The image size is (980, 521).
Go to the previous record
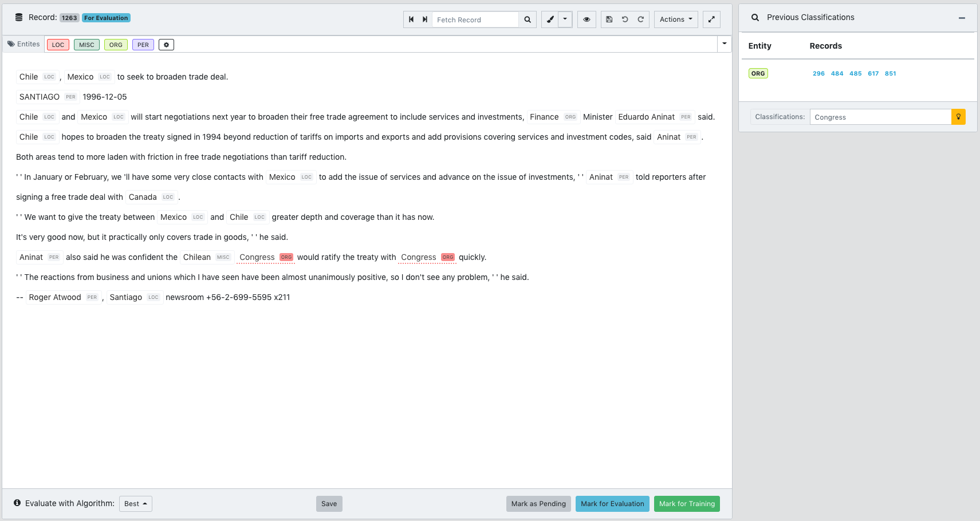click(411, 19)
